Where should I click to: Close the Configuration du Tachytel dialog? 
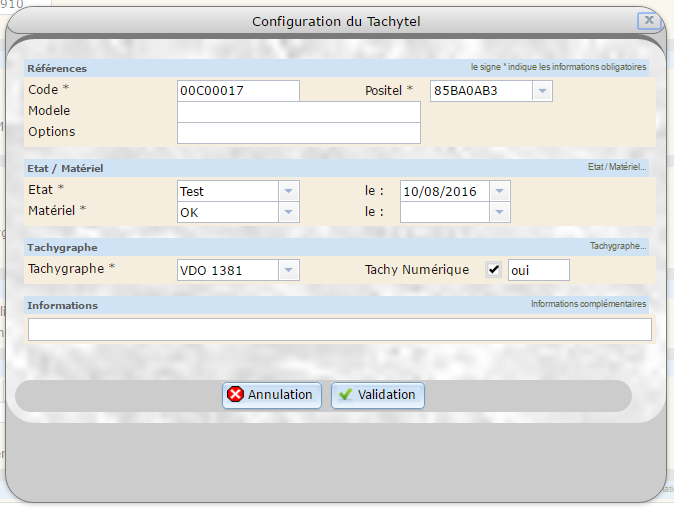[x=648, y=20]
